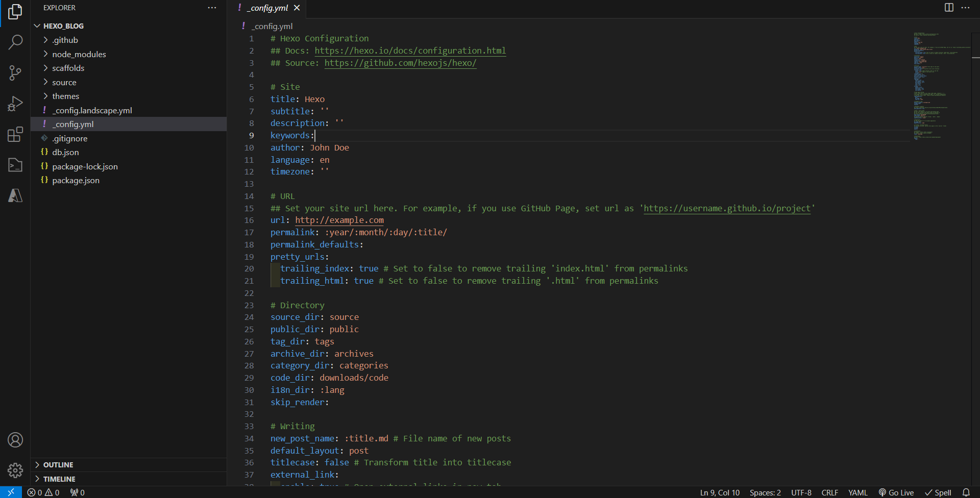Viewport: 980px width, 498px height.
Task: Open the Search view in activity bar
Action: (15, 42)
